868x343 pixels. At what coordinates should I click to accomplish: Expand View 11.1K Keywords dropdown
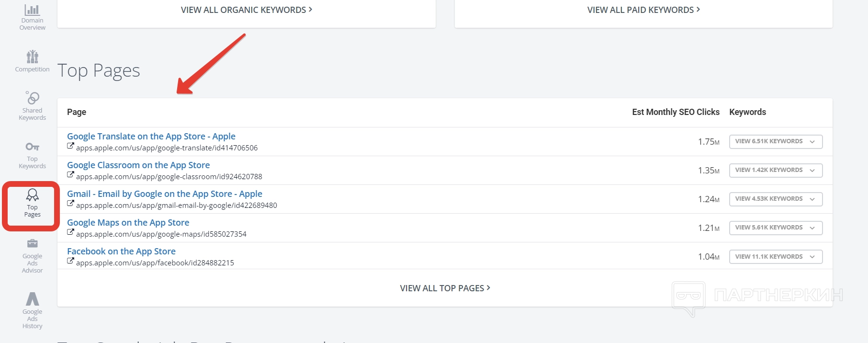tap(776, 257)
